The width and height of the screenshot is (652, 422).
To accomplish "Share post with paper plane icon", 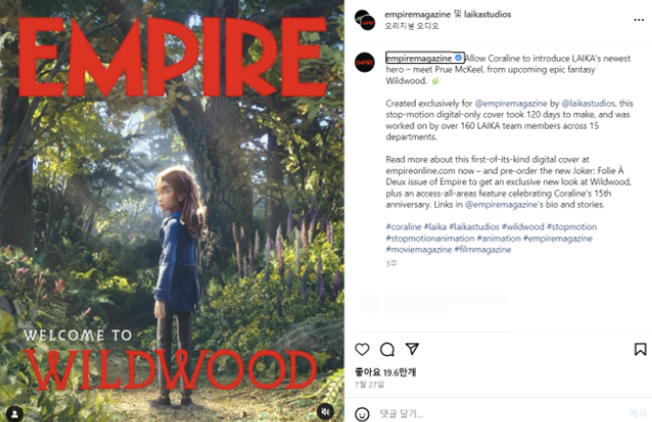I will pos(412,349).
